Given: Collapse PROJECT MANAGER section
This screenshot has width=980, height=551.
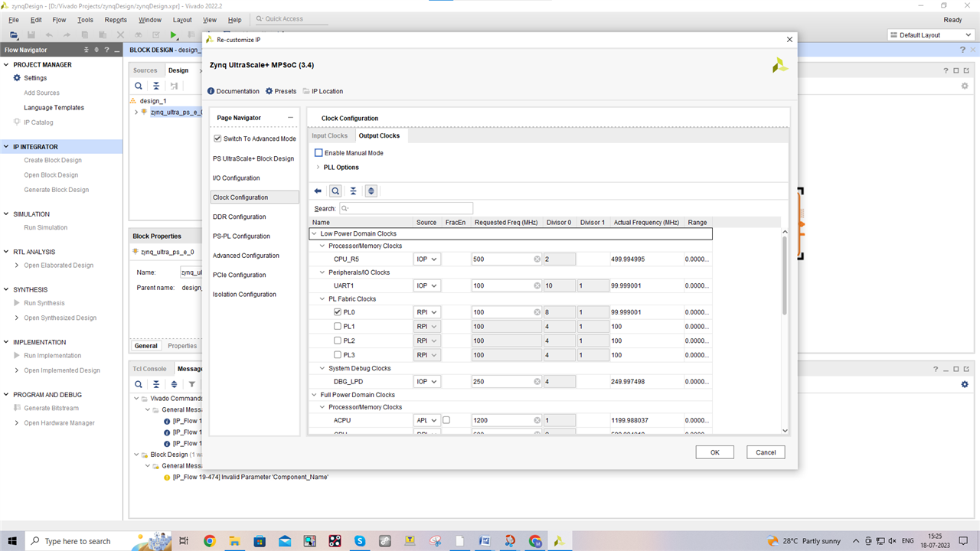Looking at the screenshot, I should tap(7, 65).
